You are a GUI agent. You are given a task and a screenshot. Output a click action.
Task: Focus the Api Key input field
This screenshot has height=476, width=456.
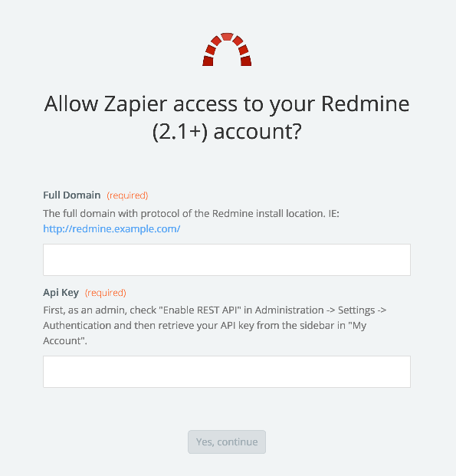(227, 372)
